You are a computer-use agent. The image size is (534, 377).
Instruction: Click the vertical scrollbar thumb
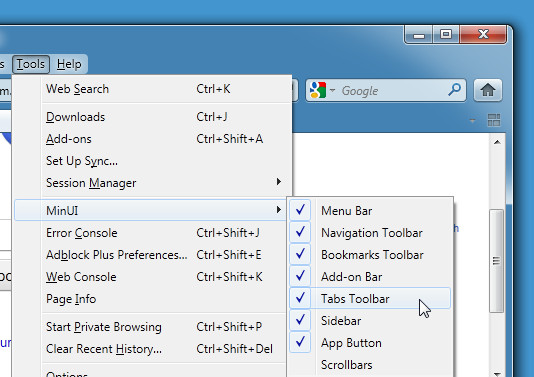pos(497,261)
